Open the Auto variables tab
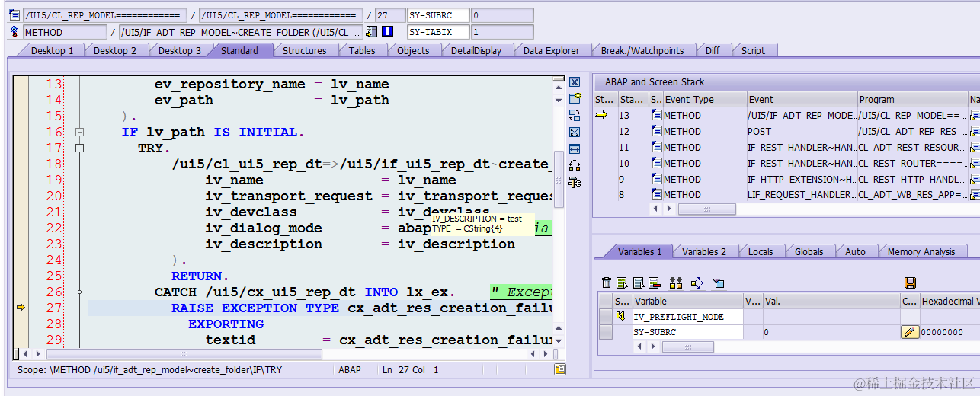The image size is (980, 396). (x=855, y=251)
